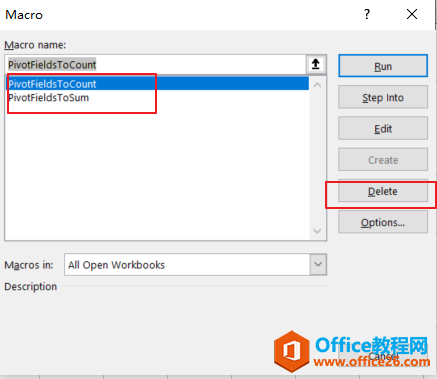Select PivotFieldsToCount in the macro list

158,84
